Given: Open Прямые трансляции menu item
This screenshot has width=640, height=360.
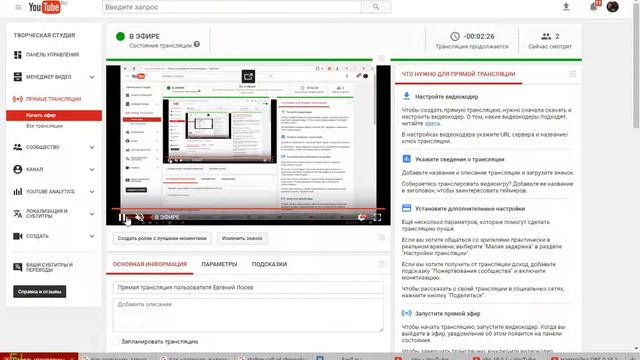Looking at the screenshot, I should tap(53, 99).
